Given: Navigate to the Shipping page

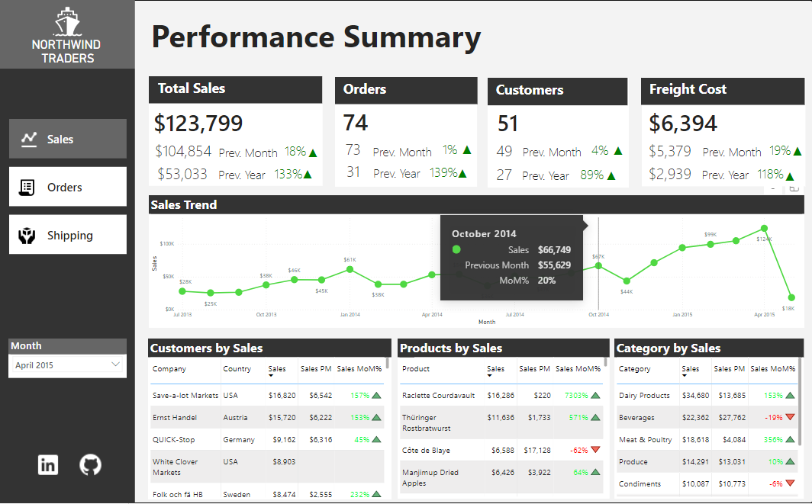Looking at the screenshot, I should 67,234.
